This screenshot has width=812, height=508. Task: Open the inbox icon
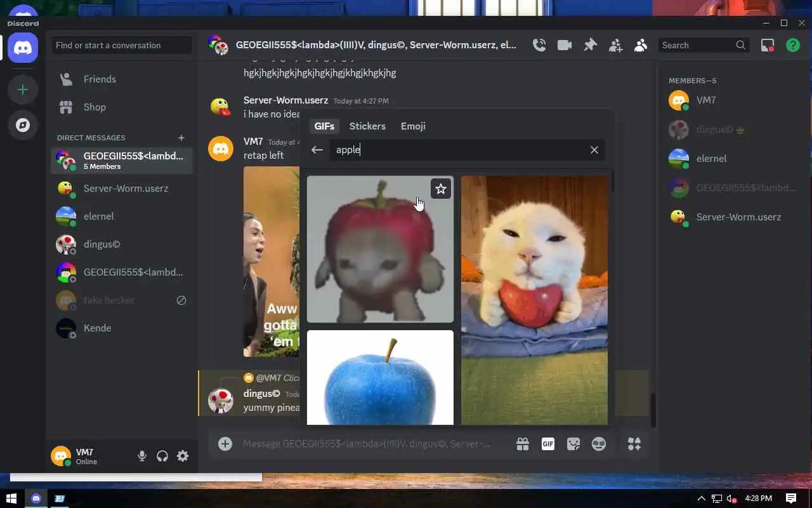point(768,45)
